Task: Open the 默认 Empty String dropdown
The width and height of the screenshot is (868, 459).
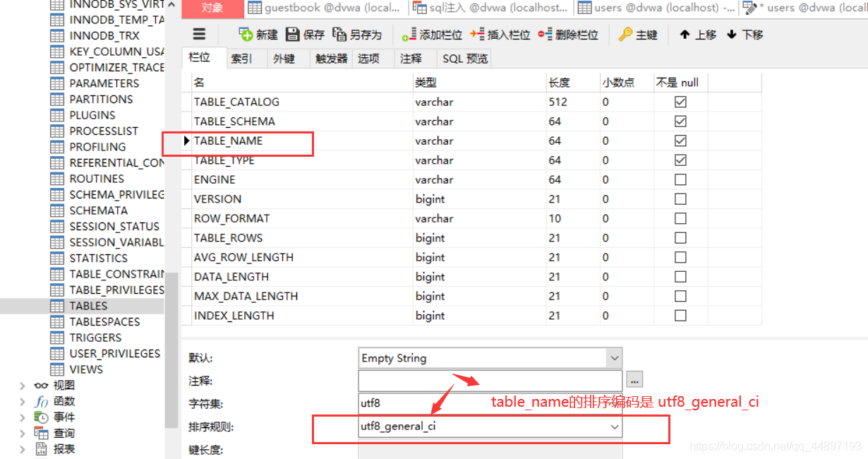Action: 613,358
